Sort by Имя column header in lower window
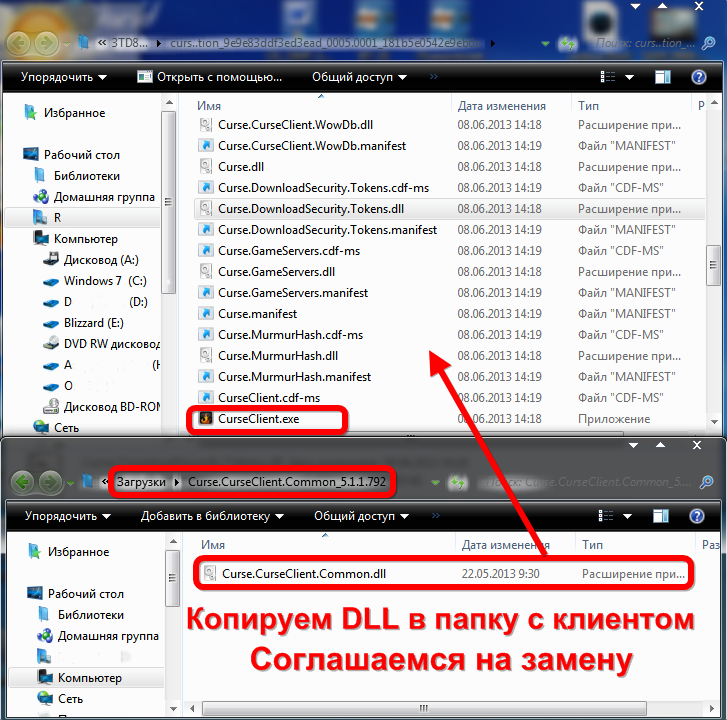Viewport: 727px width, 720px height. [x=212, y=545]
